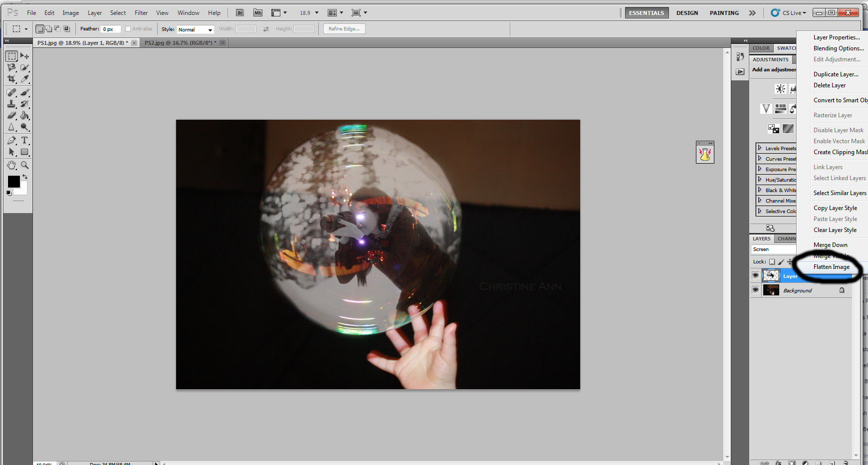This screenshot has width=868, height=465.
Task: Click the foreground black color swatch
Action: coord(13,182)
